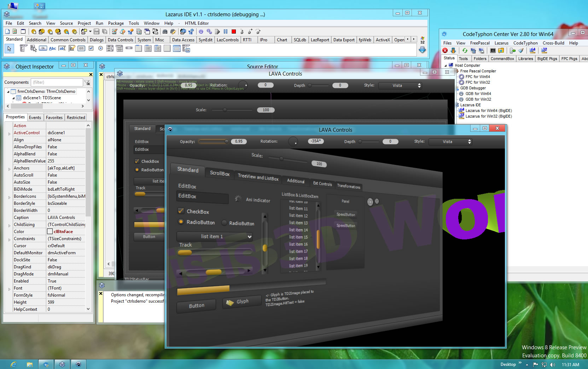This screenshot has width=588, height=369.
Task: Click the upper SpeedButton in the Panel
Action: (345, 214)
